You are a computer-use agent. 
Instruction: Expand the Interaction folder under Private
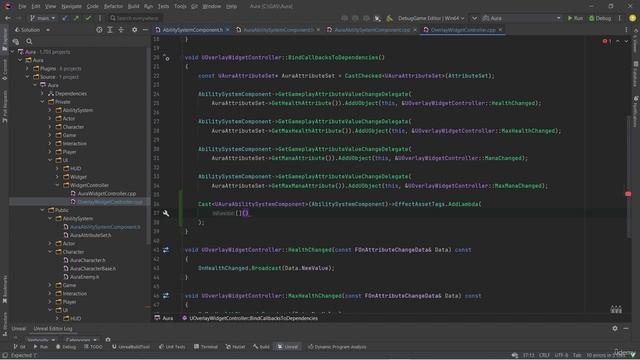tap(50, 143)
